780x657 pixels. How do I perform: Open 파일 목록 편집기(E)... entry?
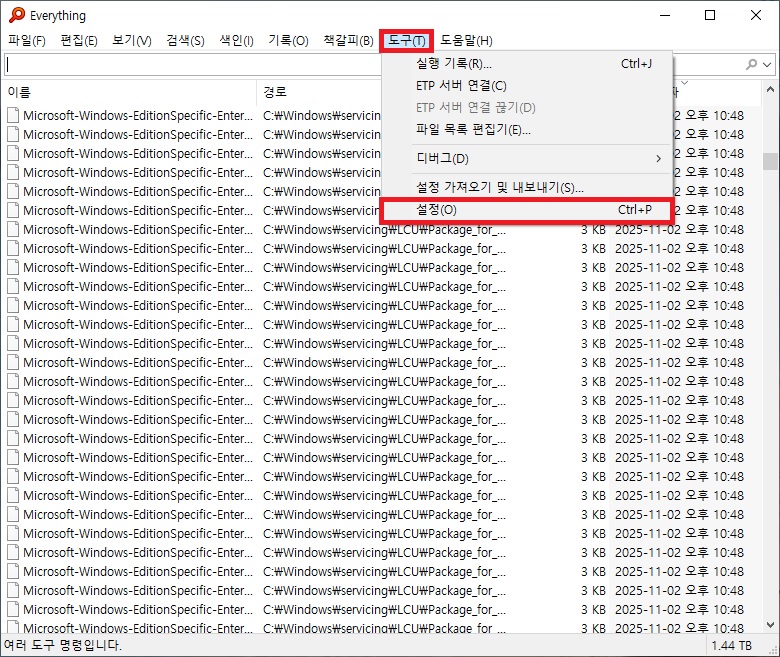click(x=527, y=130)
